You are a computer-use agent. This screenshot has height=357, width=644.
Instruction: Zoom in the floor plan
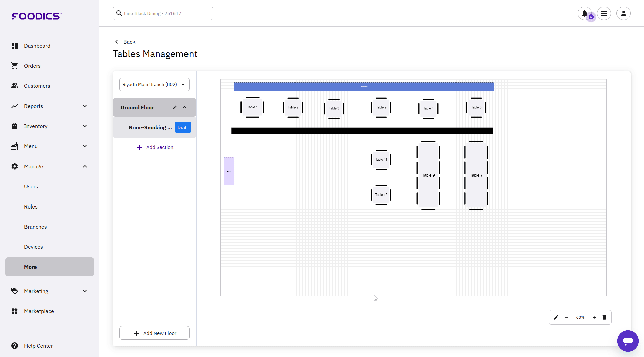(594, 317)
